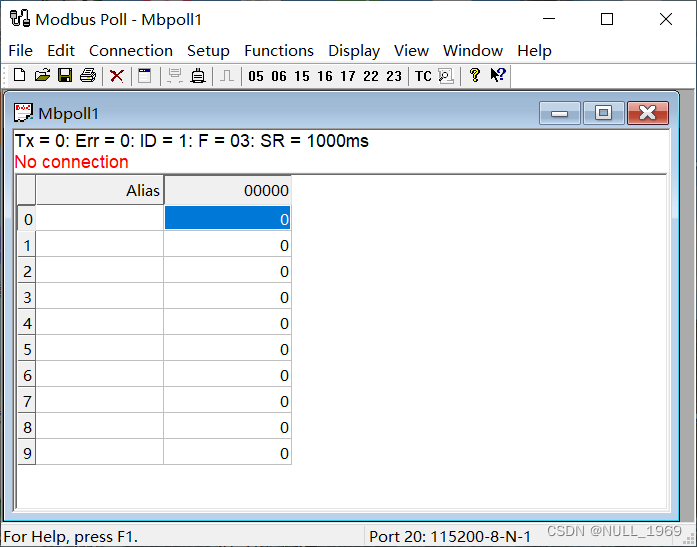Open the Window menu

pos(473,51)
